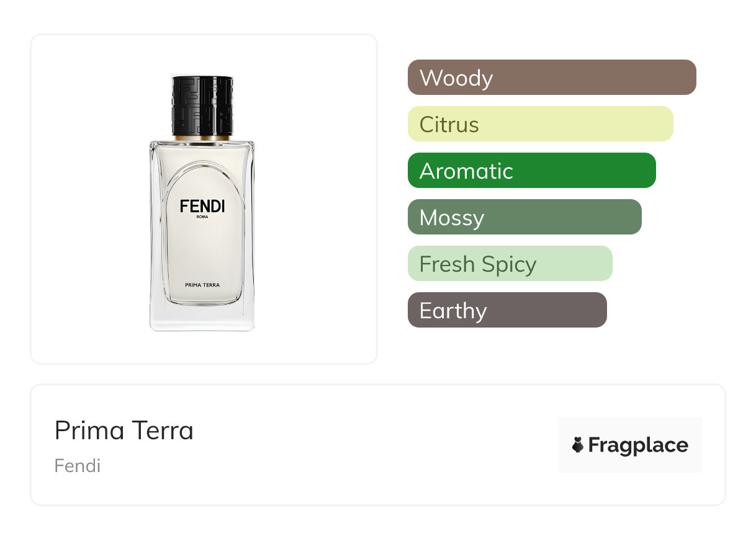Viewport: 756px width, 536px height.
Task: Click the Fragplace logo icon
Action: [x=578, y=445]
